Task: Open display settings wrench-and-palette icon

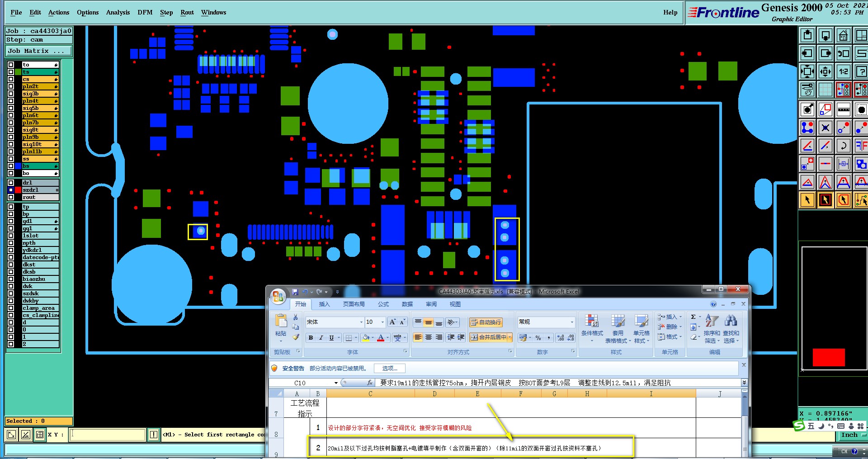Action: click(x=807, y=90)
